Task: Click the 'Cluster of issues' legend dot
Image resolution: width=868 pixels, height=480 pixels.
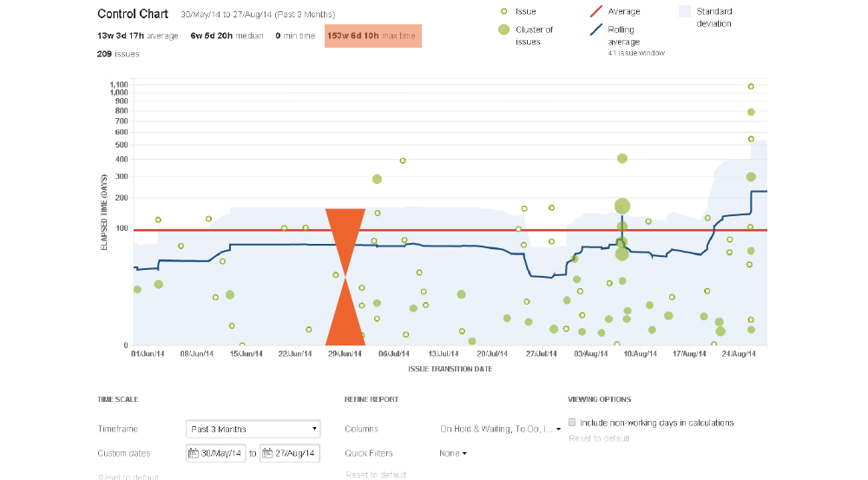Action: 503,30
